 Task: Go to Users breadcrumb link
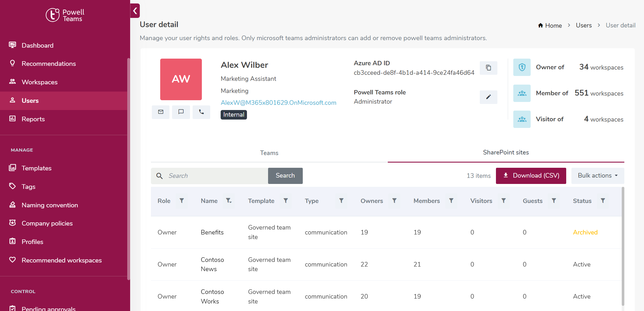(x=584, y=25)
